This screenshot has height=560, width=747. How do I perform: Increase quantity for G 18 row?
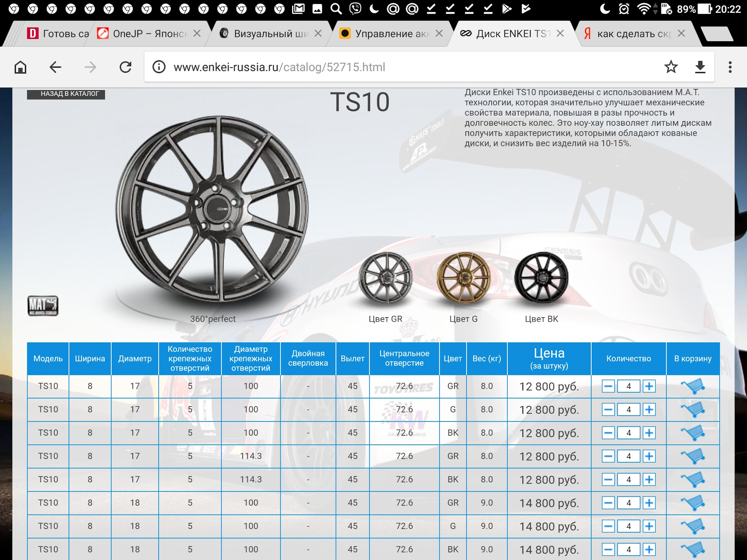[649, 526]
